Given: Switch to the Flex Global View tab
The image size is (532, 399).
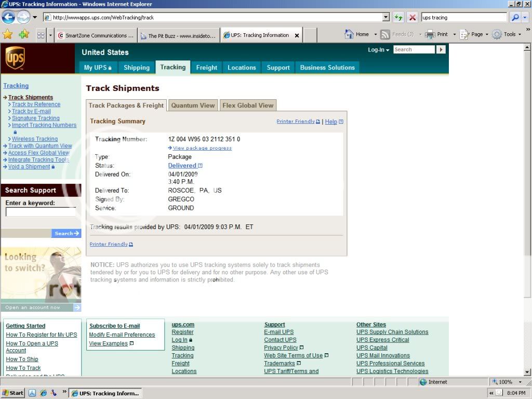Looking at the screenshot, I should (x=248, y=105).
